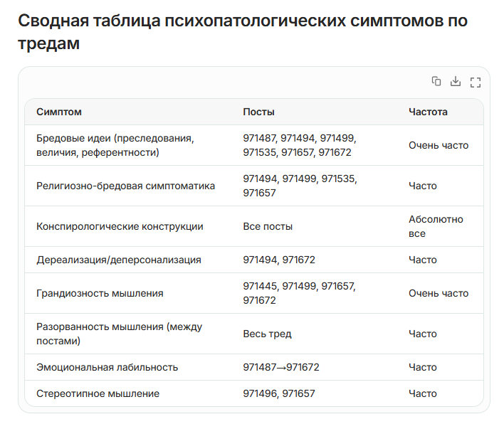This screenshot has height=424, width=504.
Task: Click the Конспирологические конструкции row
Action: pyautogui.click(x=254, y=226)
